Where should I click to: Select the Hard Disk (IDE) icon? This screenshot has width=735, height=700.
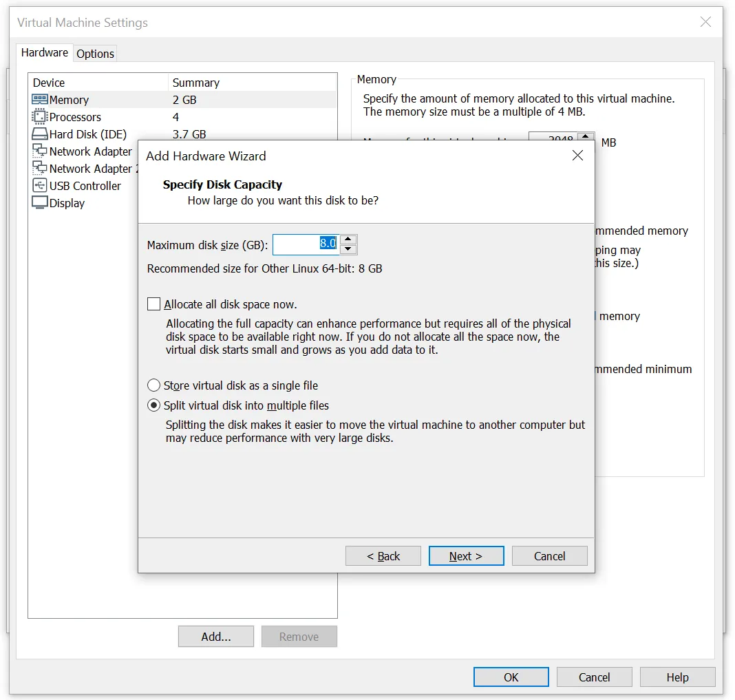click(x=39, y=134)
